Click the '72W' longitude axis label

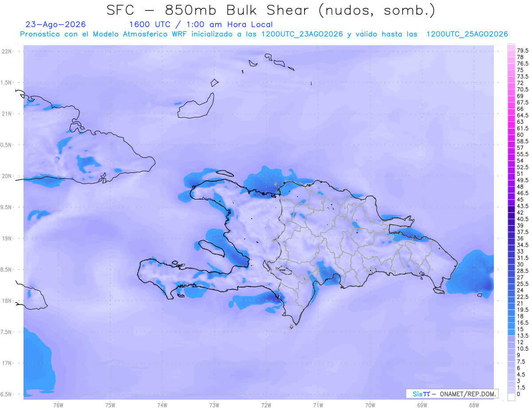coord(266,405)
